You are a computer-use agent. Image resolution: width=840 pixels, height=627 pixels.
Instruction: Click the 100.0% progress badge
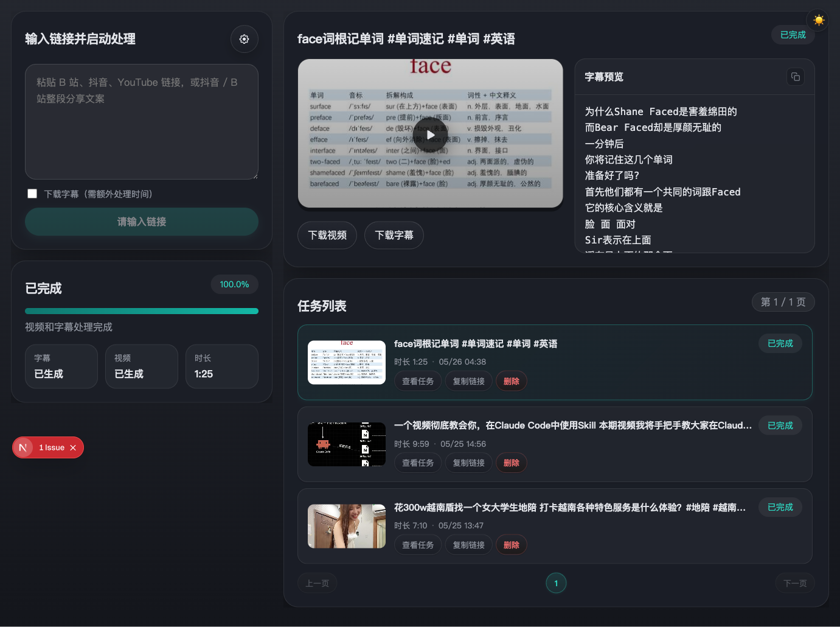234,284
